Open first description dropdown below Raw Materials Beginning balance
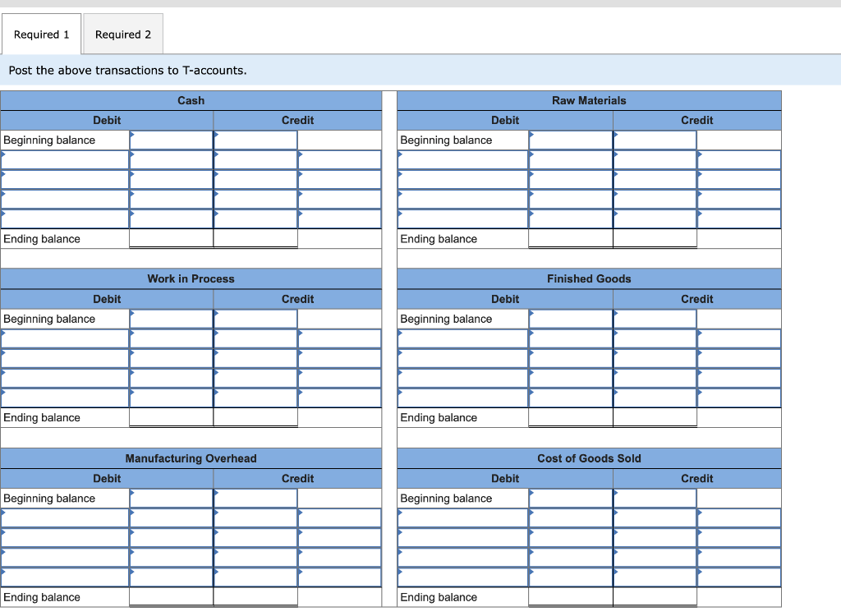841x616 pixels. click(463, 160)
